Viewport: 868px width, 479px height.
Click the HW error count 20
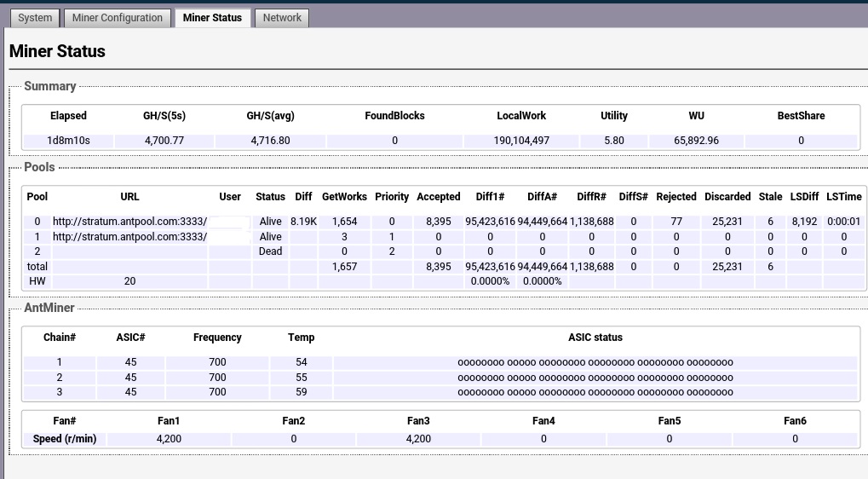129,281
